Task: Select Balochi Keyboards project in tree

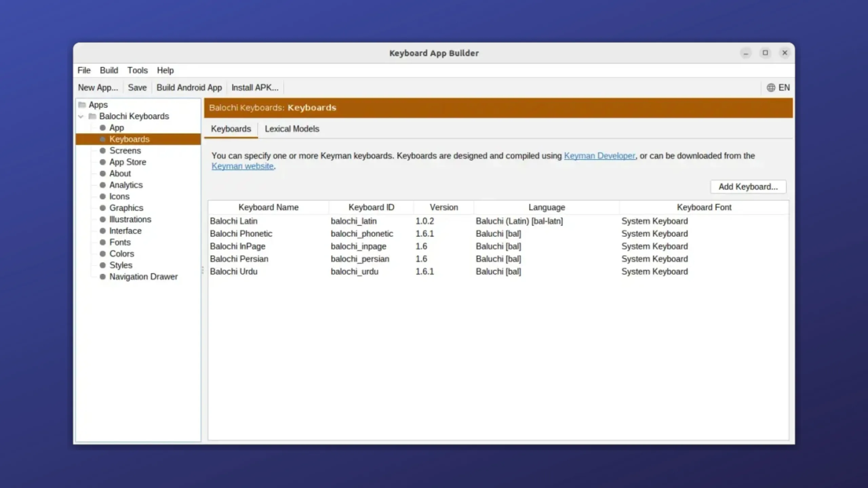Action: click(134, 116)
